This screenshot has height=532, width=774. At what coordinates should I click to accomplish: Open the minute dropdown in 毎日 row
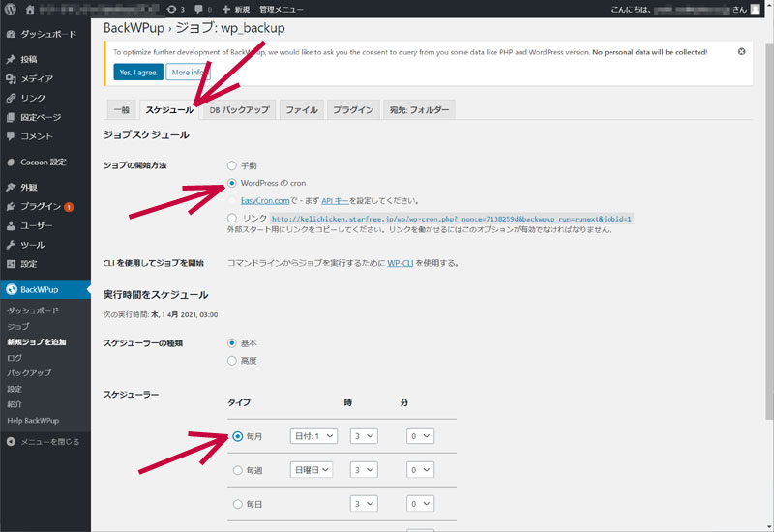(x=421, y=504)
